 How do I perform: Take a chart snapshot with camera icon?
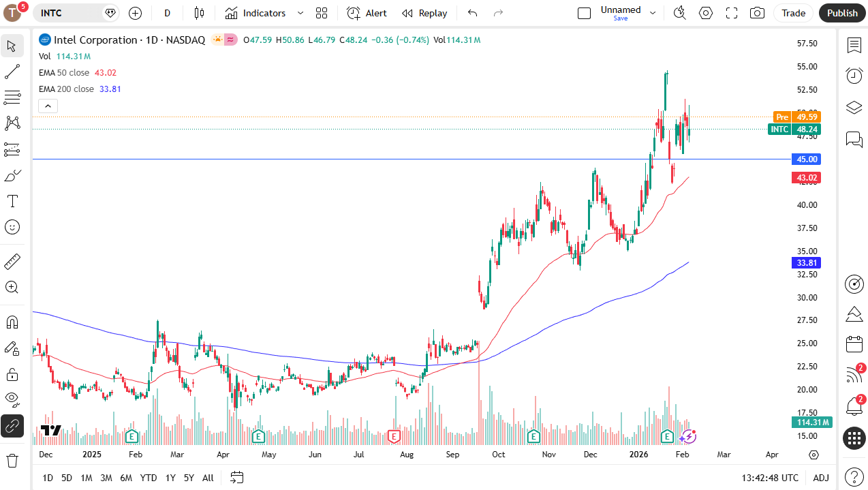coord(757,13)
